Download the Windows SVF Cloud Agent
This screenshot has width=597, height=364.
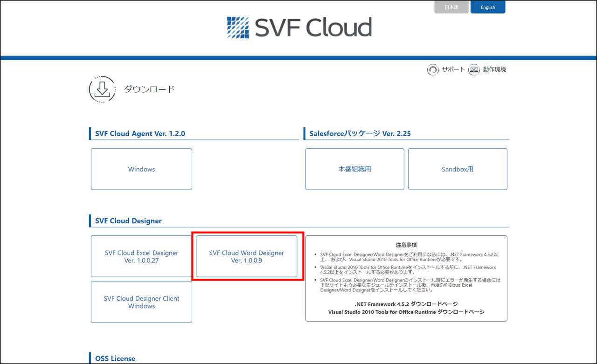point(141,169)
